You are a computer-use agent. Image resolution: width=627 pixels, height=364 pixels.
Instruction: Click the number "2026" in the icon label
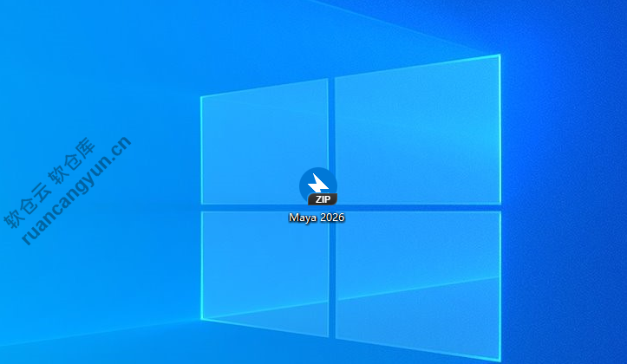click(x=332, y=218)
